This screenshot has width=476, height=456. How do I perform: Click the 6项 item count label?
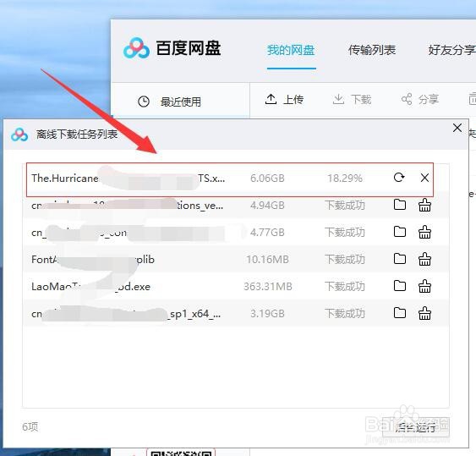point(30,427)
